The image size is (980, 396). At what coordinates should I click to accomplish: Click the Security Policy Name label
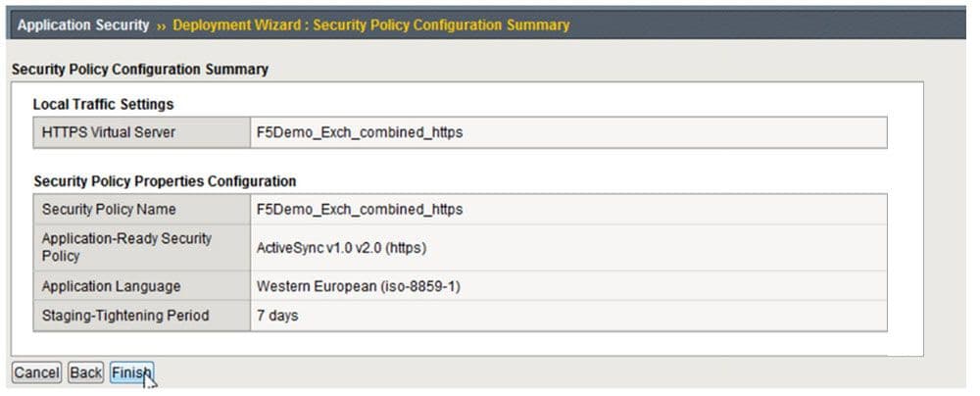(x=109, y=209)
